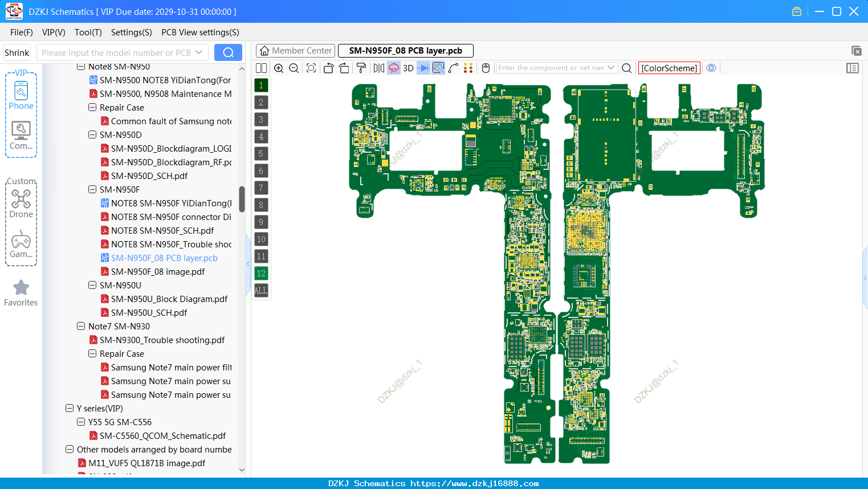Collapse the Y55 5G SM-C556 node

(x=81, y=422)
